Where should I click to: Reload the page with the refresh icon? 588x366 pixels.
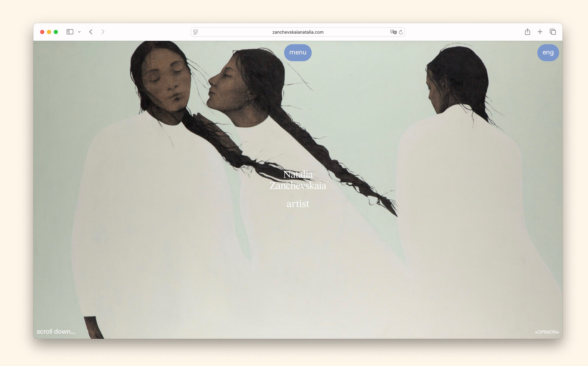coord(401,32)
